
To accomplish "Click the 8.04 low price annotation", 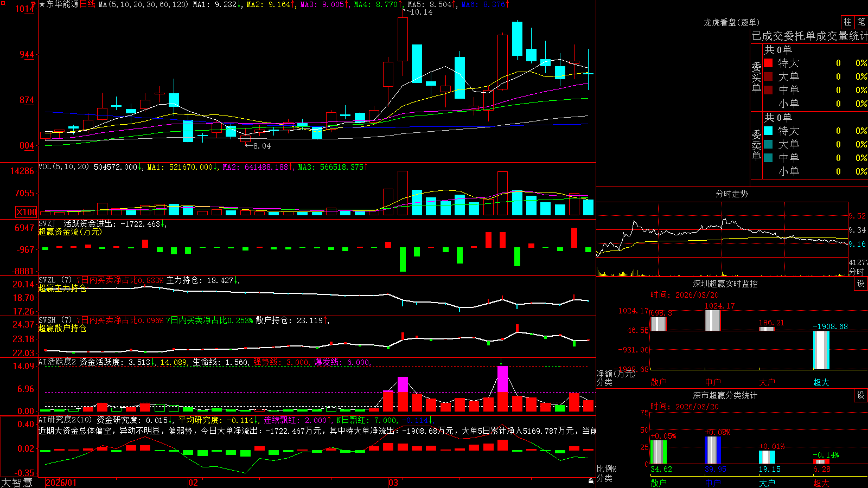I will pyautogui.click(x=261, y=146).
